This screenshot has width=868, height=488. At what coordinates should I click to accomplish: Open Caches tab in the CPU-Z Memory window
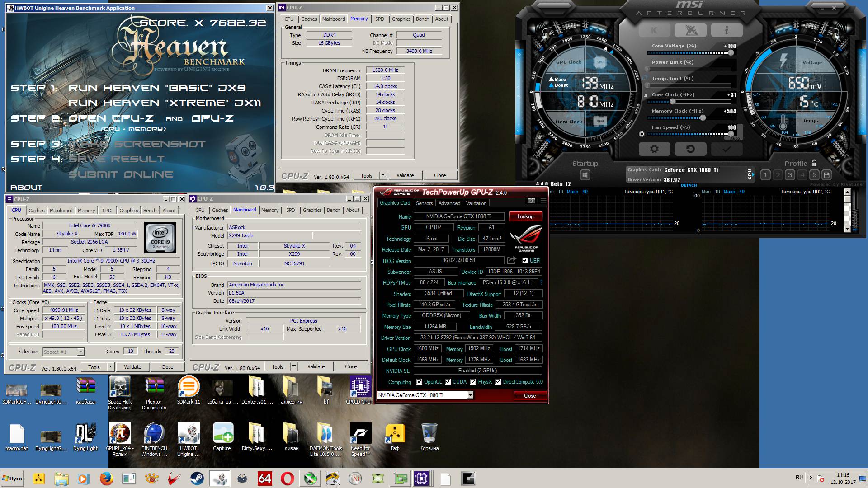(309, 19)
